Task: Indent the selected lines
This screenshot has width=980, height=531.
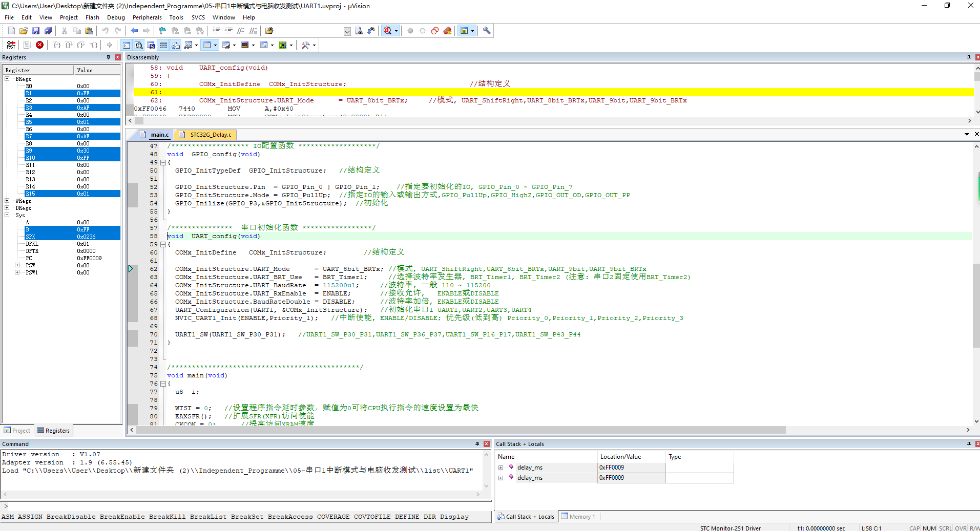Action: coord(216,31)
